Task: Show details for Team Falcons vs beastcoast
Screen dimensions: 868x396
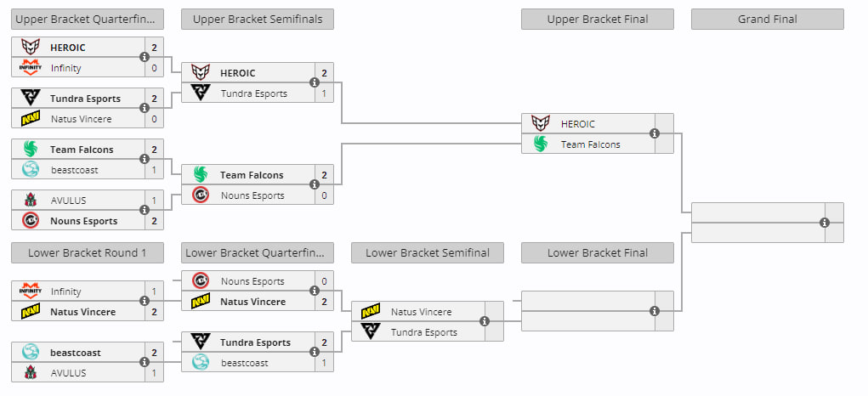Action: (x=145, y=159)
